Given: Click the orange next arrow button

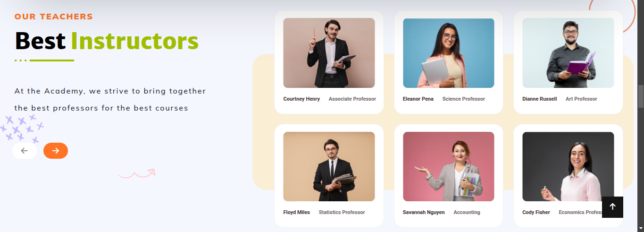Looking at the screenshot, I should (56, 151).
